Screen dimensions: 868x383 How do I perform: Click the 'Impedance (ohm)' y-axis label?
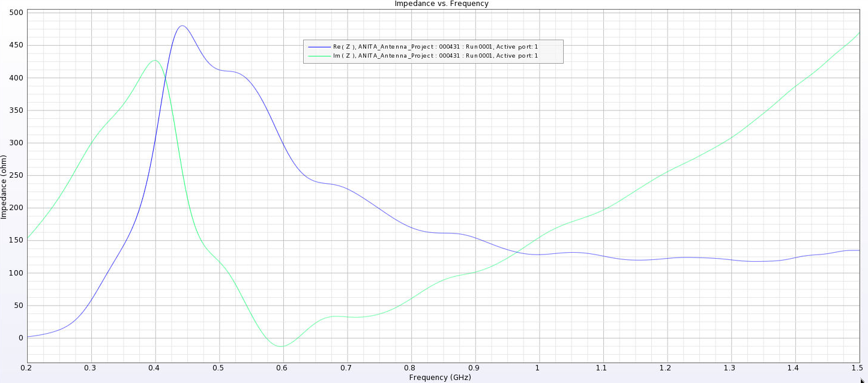click(4, 188)
